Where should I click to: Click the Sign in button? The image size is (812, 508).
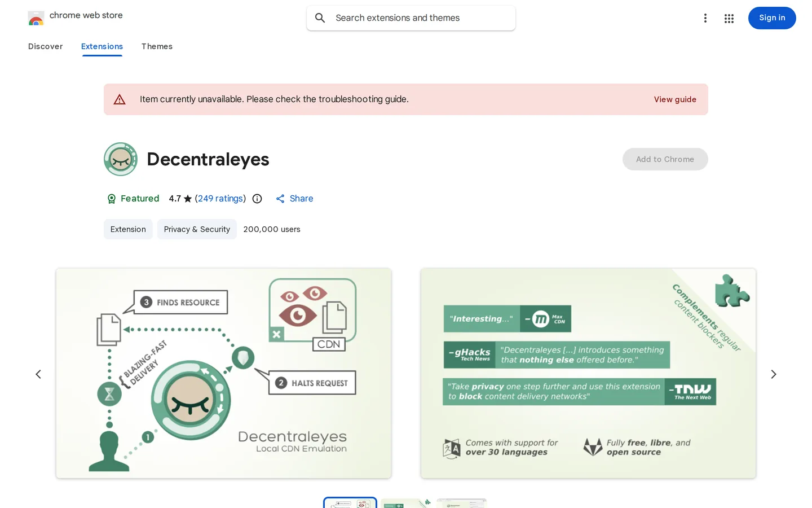click(772, 18)
